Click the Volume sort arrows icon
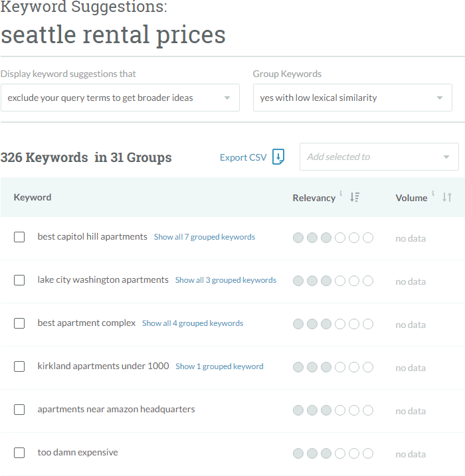The image size is (465, 476). coord(447,197)
